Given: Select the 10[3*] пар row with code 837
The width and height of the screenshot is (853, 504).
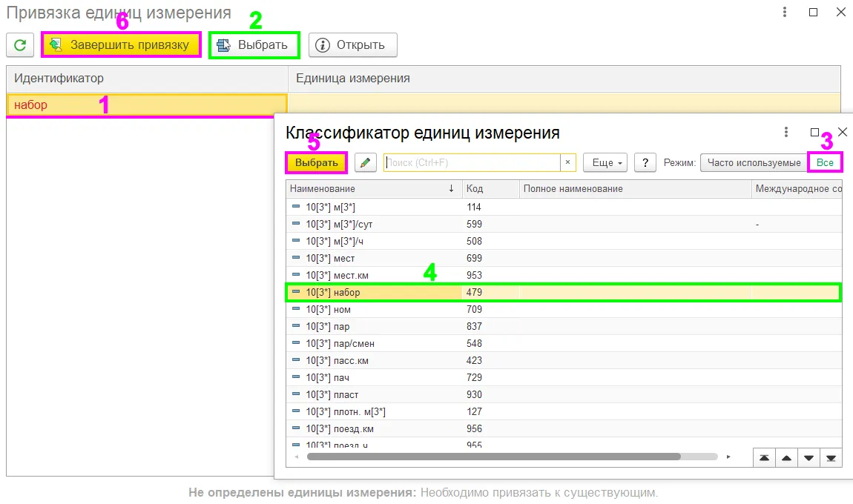Looking at the screenshot, I should pos(564,326).
